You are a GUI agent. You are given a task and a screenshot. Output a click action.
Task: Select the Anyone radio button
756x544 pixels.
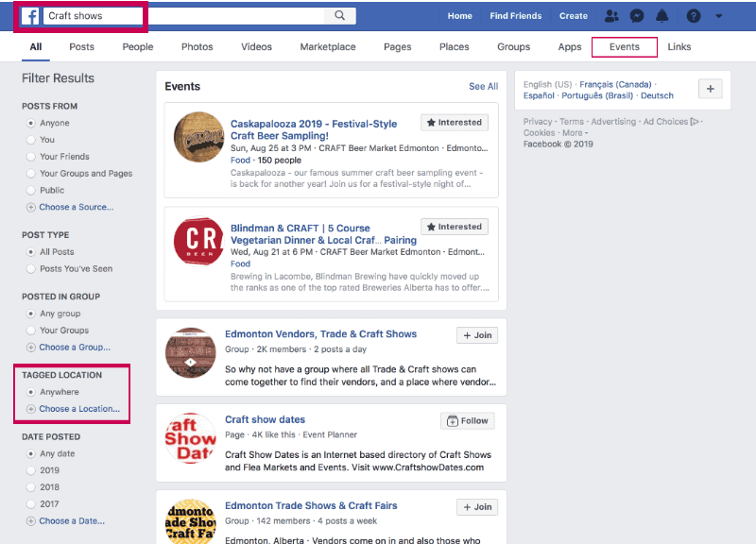pyautogui.click(x=31, y=124)
